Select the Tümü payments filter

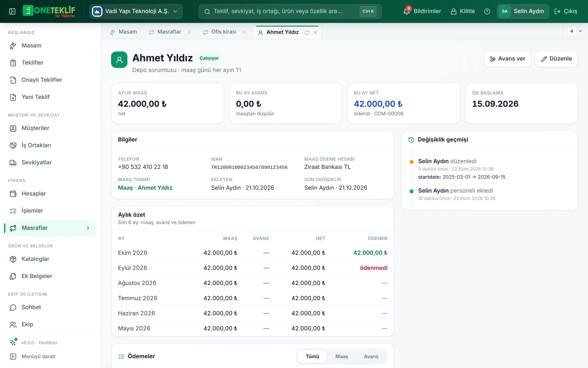(x=312, y=356)
